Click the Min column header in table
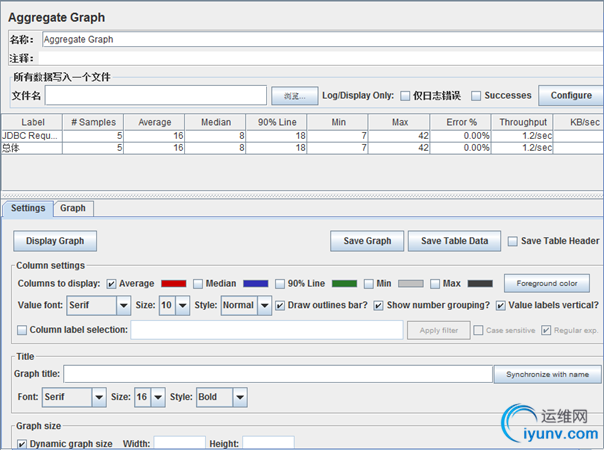 tap(338, 122)
